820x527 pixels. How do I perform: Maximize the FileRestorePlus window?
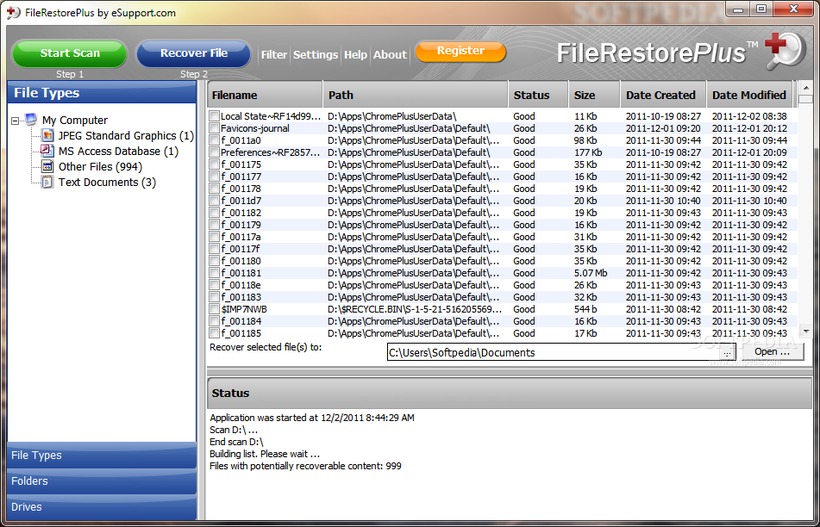click(762, 9)
